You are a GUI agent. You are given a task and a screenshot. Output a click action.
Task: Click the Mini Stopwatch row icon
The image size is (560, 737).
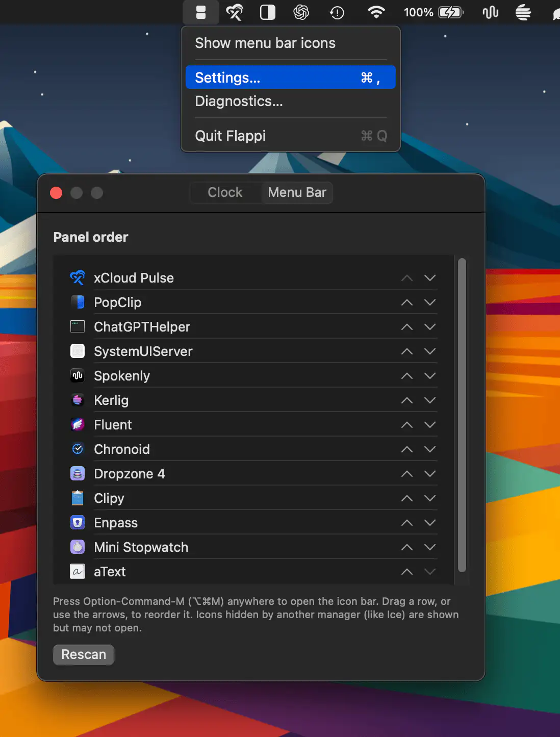coord(78,547)
